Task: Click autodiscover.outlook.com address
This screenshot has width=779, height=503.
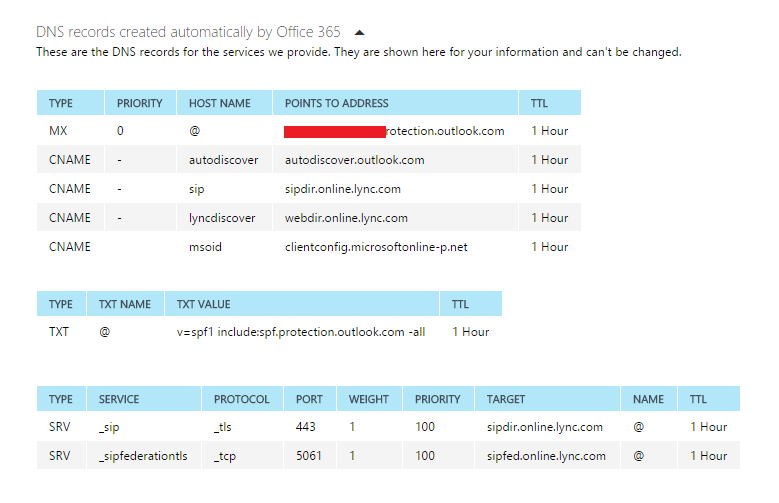Action: click(355, 160)
